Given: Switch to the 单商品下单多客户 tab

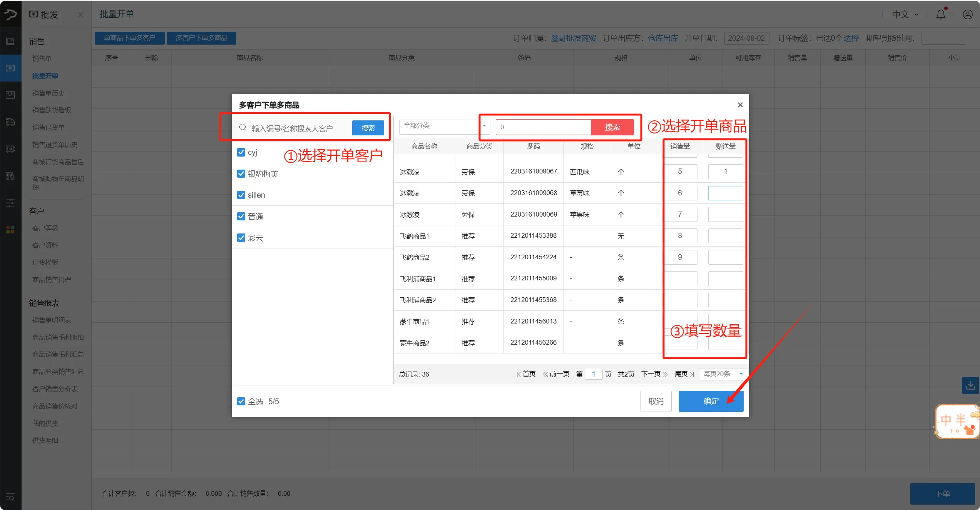Looking at the screenshot, I should pos(129,38).
